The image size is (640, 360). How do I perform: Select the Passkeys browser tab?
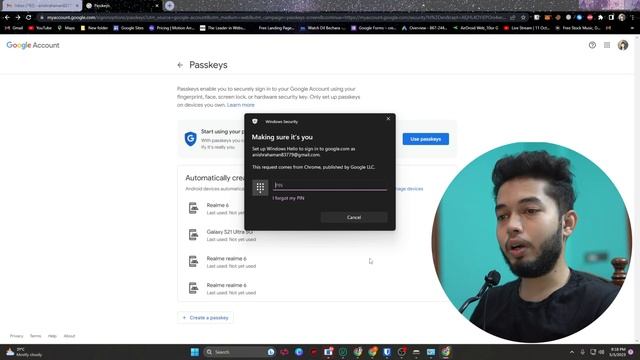[121, 6]
